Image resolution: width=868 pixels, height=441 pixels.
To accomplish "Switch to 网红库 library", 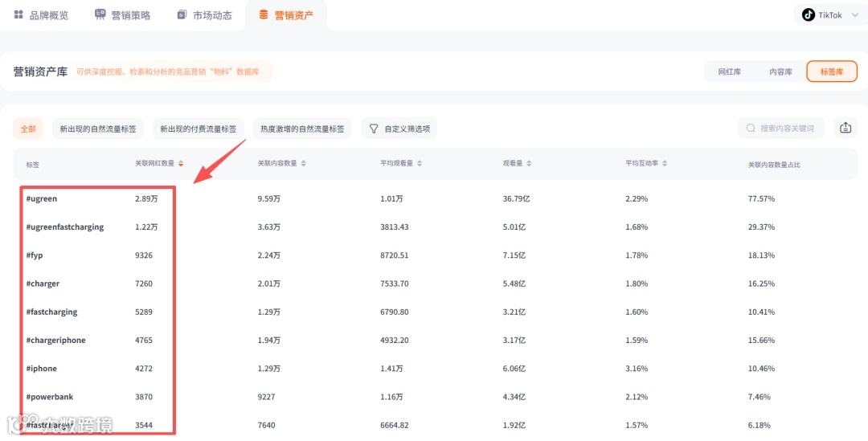I will pos(729,72).
